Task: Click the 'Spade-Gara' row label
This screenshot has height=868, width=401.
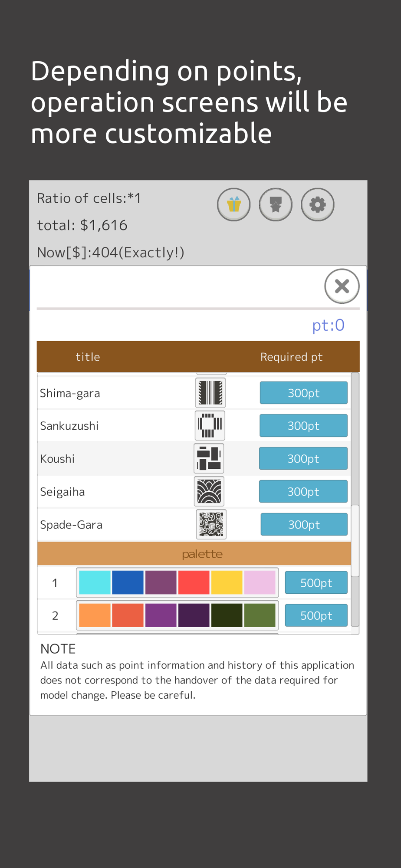Action: [71, 525]
